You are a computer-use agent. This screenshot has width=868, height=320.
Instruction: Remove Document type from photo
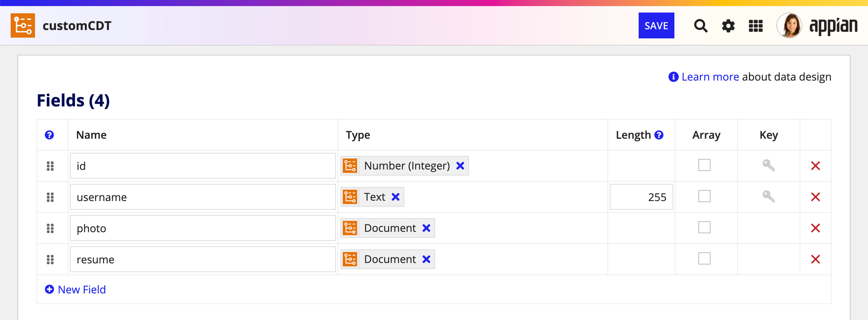(x=426, y=228)
